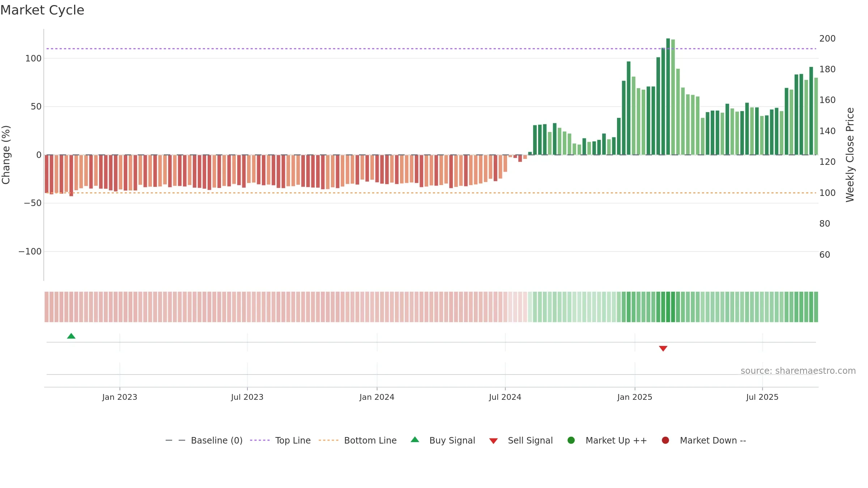The height and width of the screenshot is (488, 868).
Task: Click the 120 tick on price axis
Action: coord(827,162)
